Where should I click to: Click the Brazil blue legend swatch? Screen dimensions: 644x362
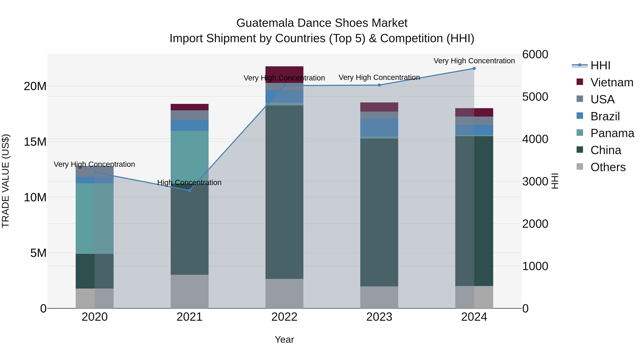(x=580, y=116)
